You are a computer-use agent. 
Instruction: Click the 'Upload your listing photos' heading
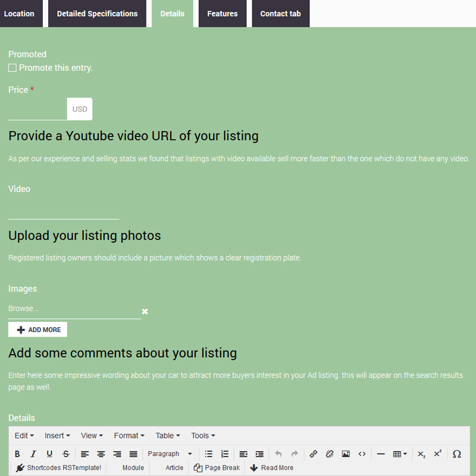(x=84, y=236)
